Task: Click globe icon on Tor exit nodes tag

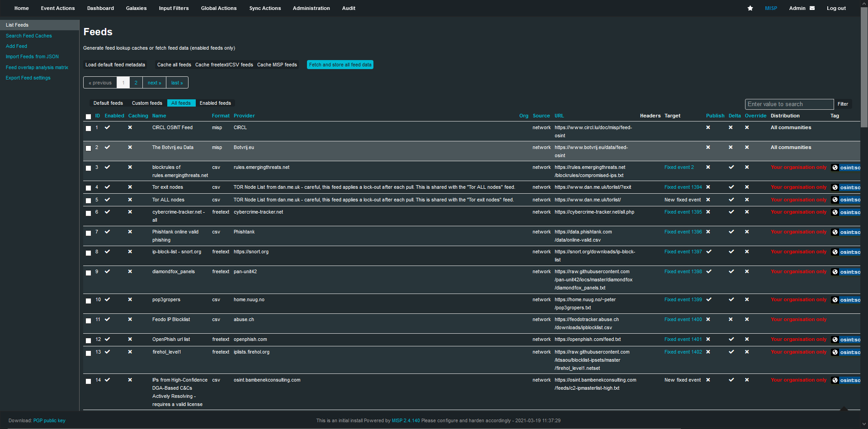Action: (835, 187)
